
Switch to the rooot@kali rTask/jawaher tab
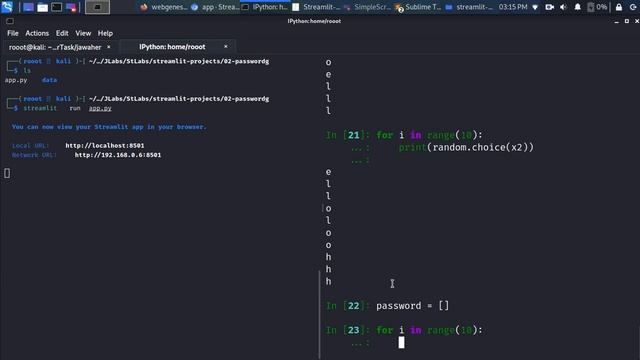pyautogui.click(x=55, y=47)
